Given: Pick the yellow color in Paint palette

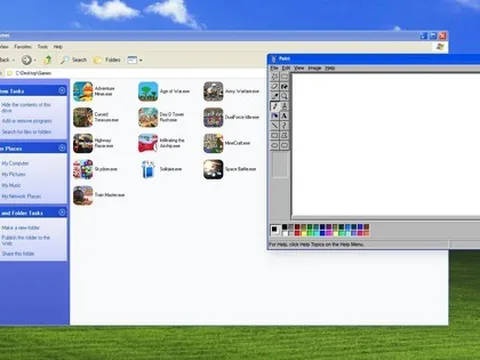Looking at the screenshot, I should (x=304, y=233).
